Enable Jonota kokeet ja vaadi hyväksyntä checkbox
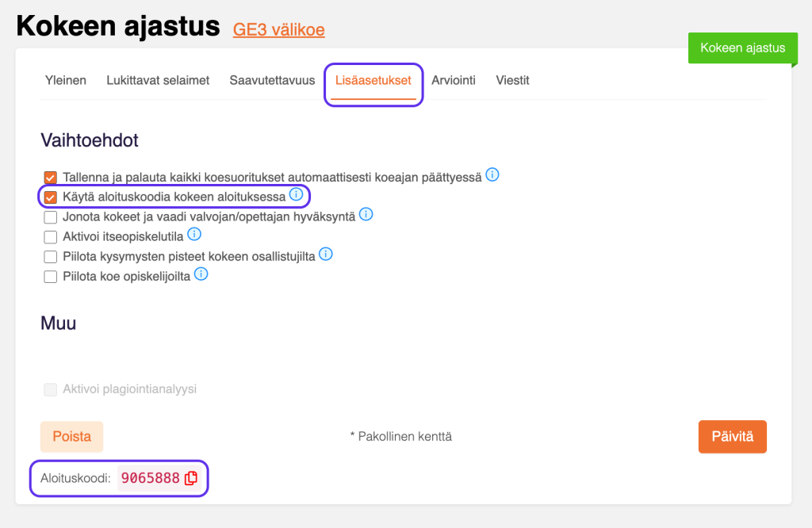 (51, 217)
